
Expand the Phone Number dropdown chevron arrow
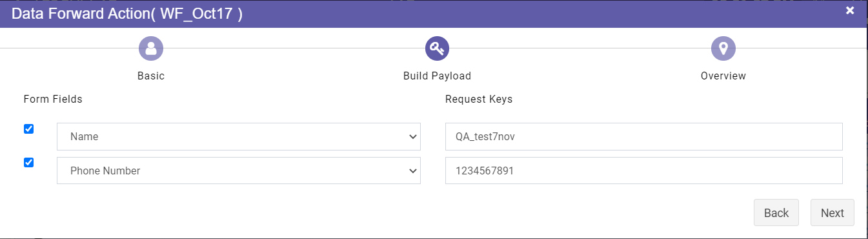413,171
